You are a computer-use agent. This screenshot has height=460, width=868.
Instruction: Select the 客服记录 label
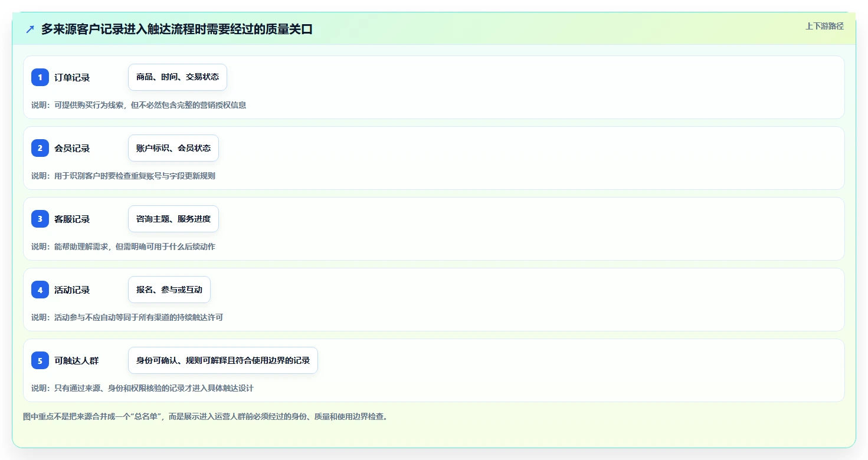tap(72, 219)
